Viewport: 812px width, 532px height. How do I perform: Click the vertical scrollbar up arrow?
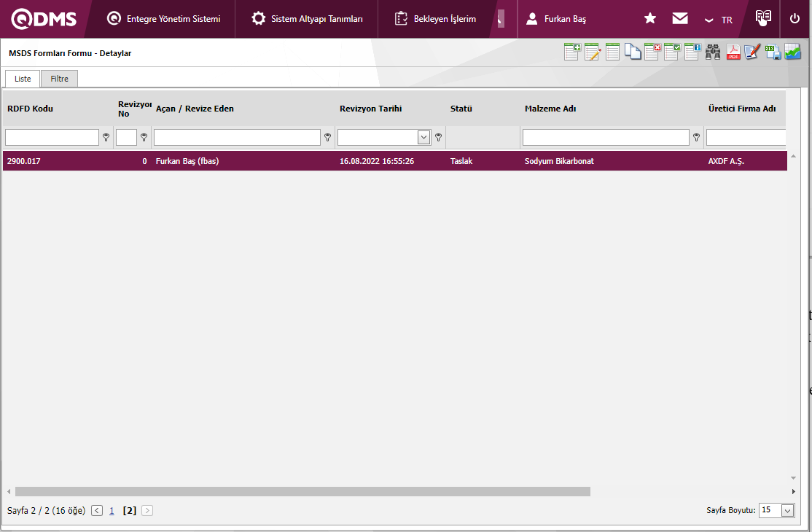(793, 156)
